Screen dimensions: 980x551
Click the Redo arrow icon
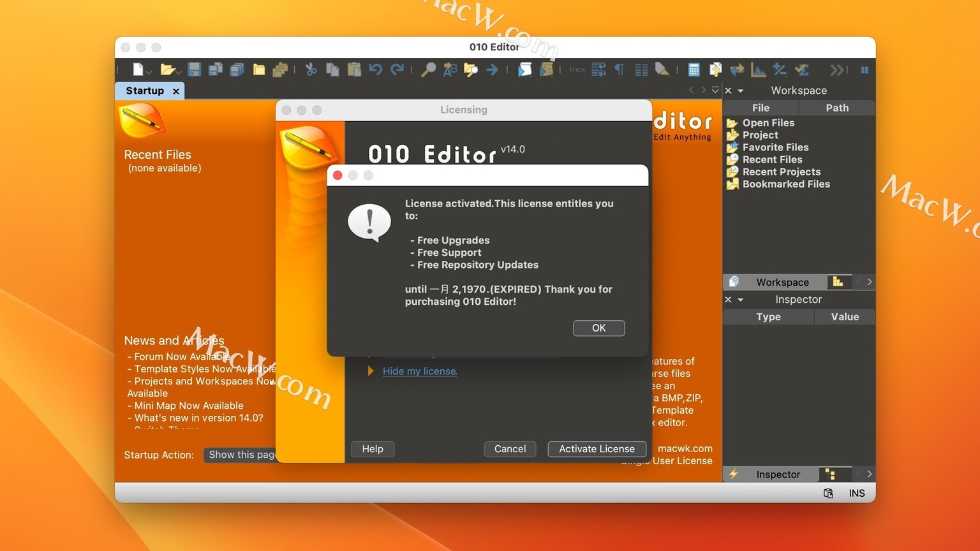pyautogui.click(x=397, y=70)
